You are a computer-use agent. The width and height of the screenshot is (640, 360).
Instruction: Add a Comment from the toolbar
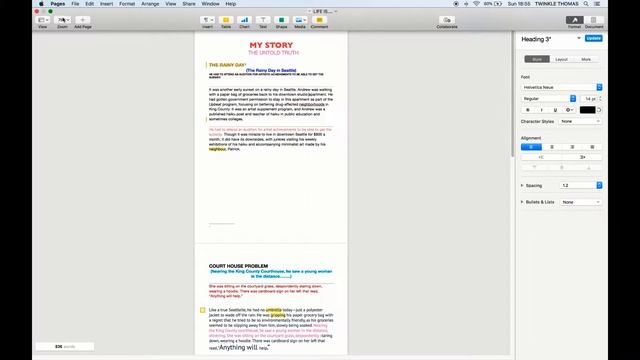click(x=319, y=20)
